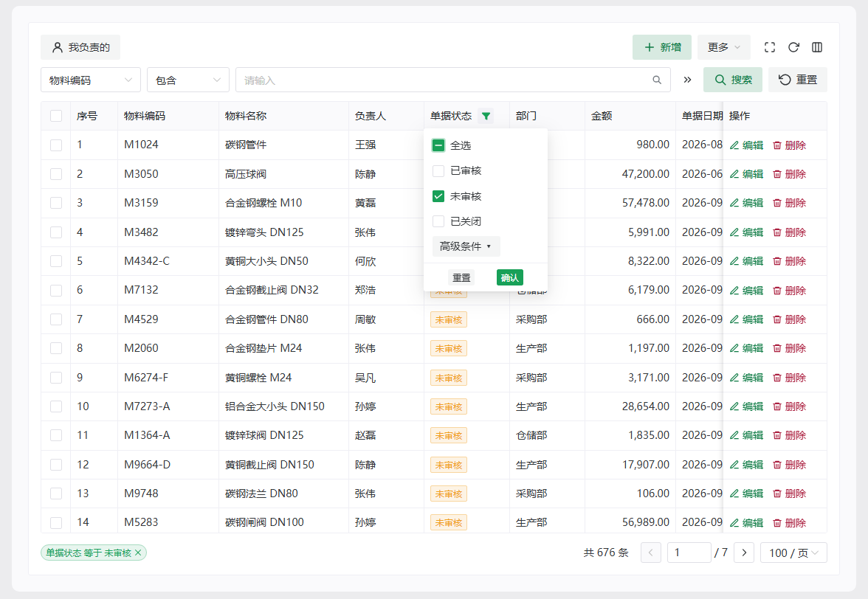This screenshot has width=868, height=599.
Task: Click 编辑 for row M3050
Action: [x=746, y=174]
